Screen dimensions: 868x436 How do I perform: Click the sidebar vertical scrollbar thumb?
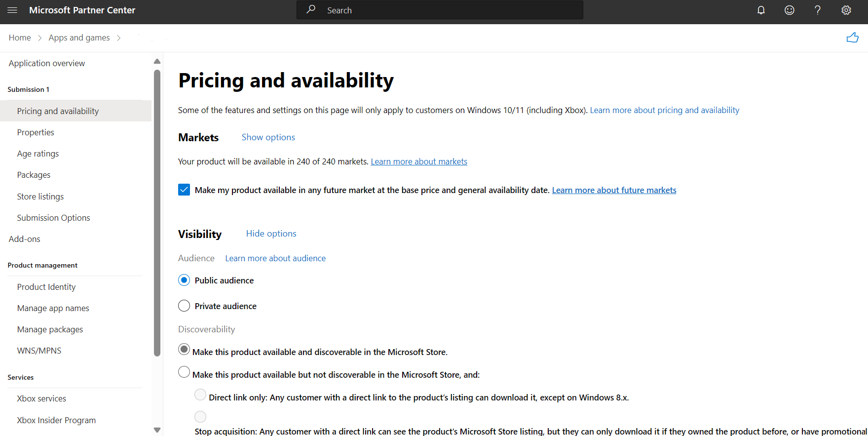(x=157, y=213)
